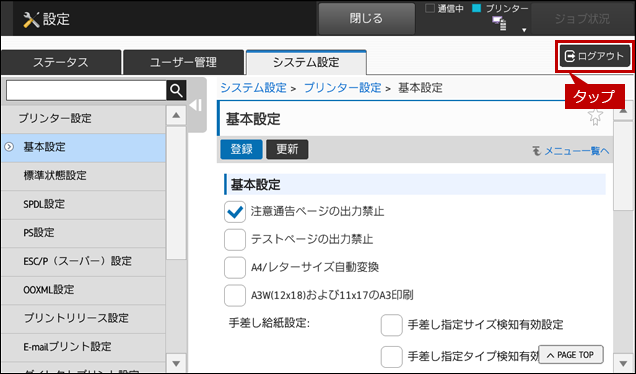Switch to the ユーザー管理 tab

pos(183,62)
